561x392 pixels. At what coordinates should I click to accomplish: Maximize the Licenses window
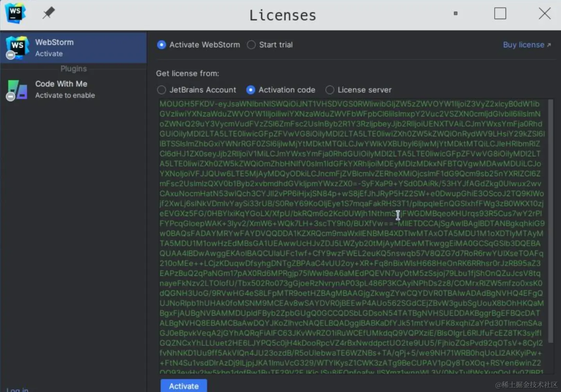pyautogui.click(x=500, y=13)
